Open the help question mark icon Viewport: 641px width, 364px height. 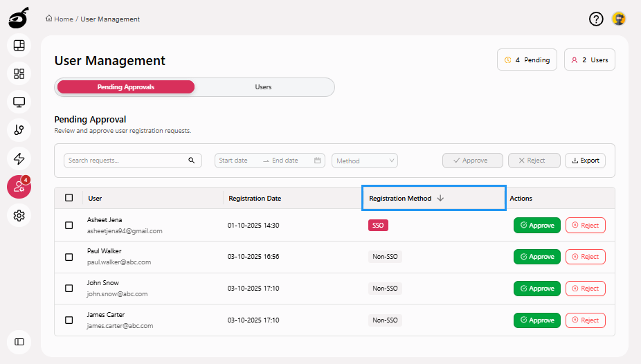596,19
